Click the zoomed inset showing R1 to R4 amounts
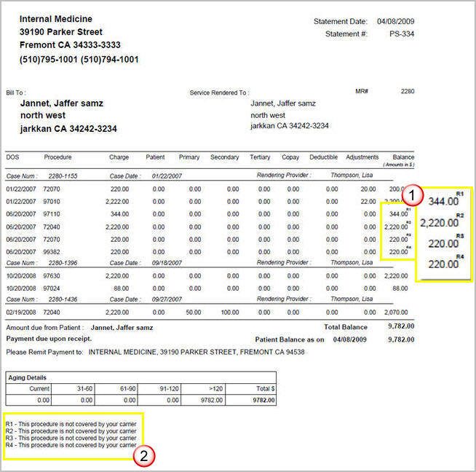 [443, 233]
